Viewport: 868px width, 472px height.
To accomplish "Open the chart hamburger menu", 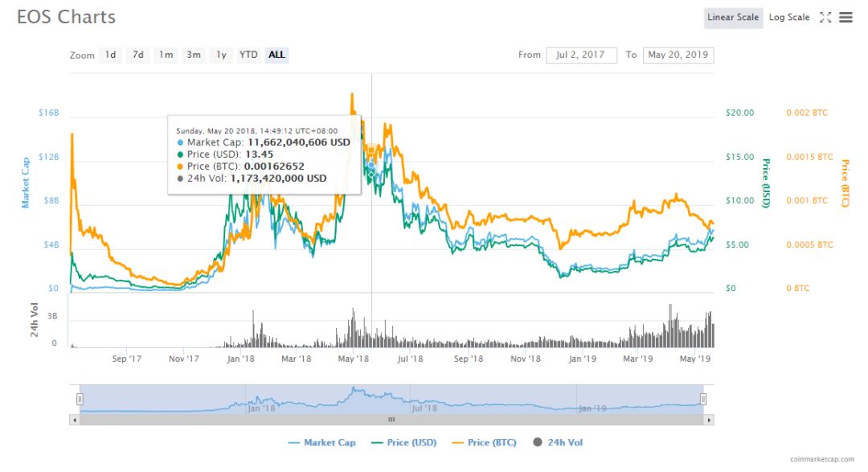I will coord(845,18).
